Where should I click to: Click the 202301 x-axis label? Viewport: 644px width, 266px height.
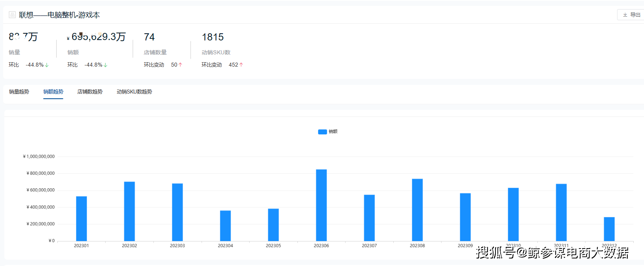coord(82,246)
